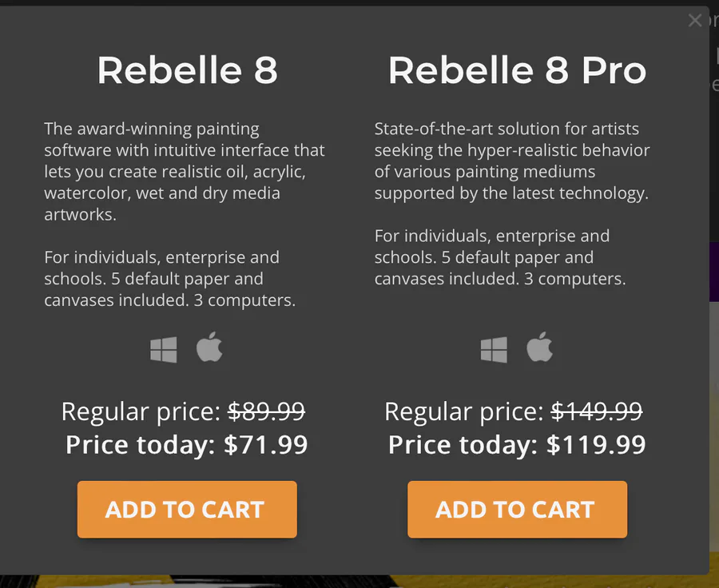This screenshot has width=719, height=588.
Task: Click the Rebelle 8 heading
Action: coord(187,70)
